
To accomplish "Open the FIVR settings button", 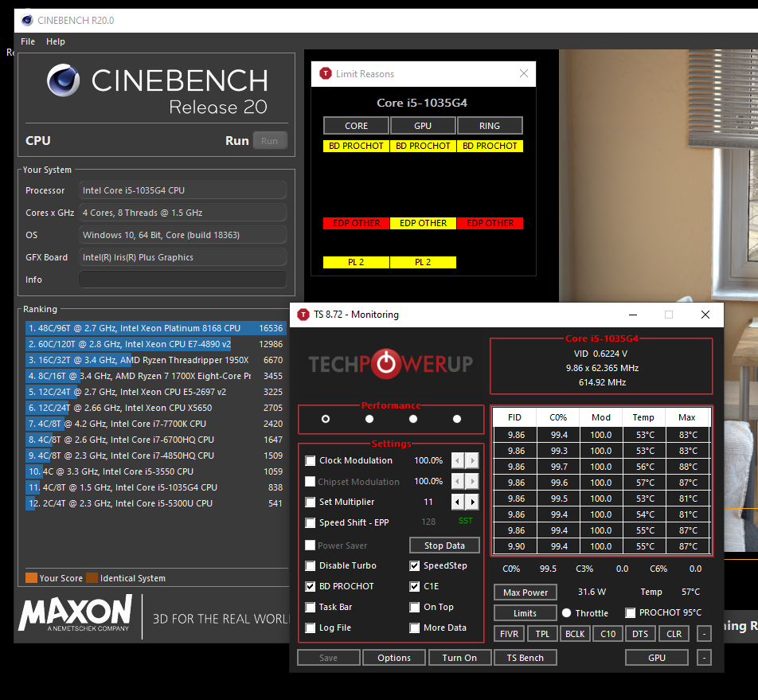I will coord(509,635).
